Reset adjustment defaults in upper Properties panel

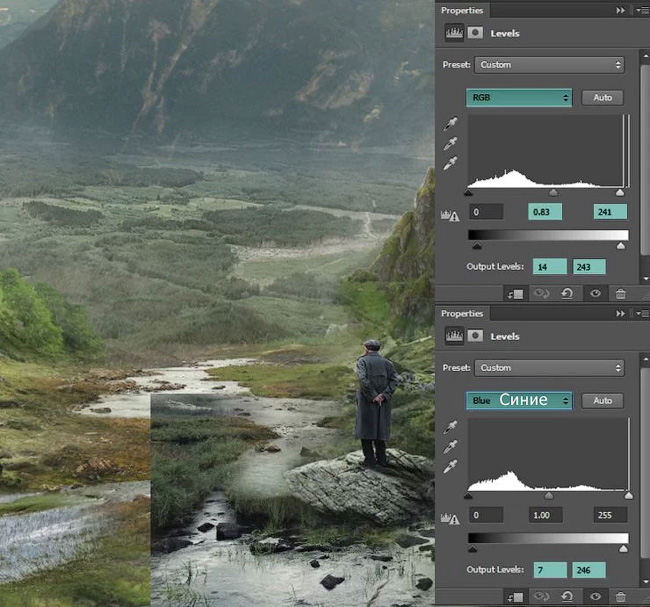click(x=567, y=294)
